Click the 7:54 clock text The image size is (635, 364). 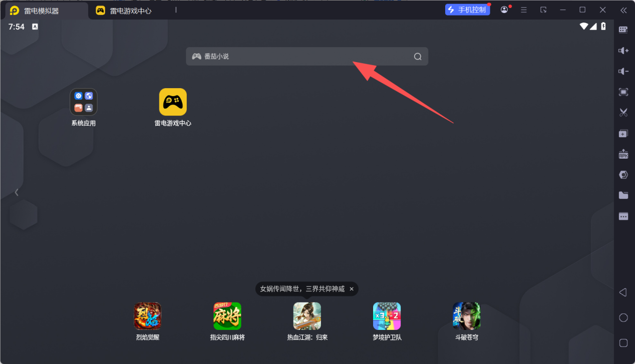(16, 27)
